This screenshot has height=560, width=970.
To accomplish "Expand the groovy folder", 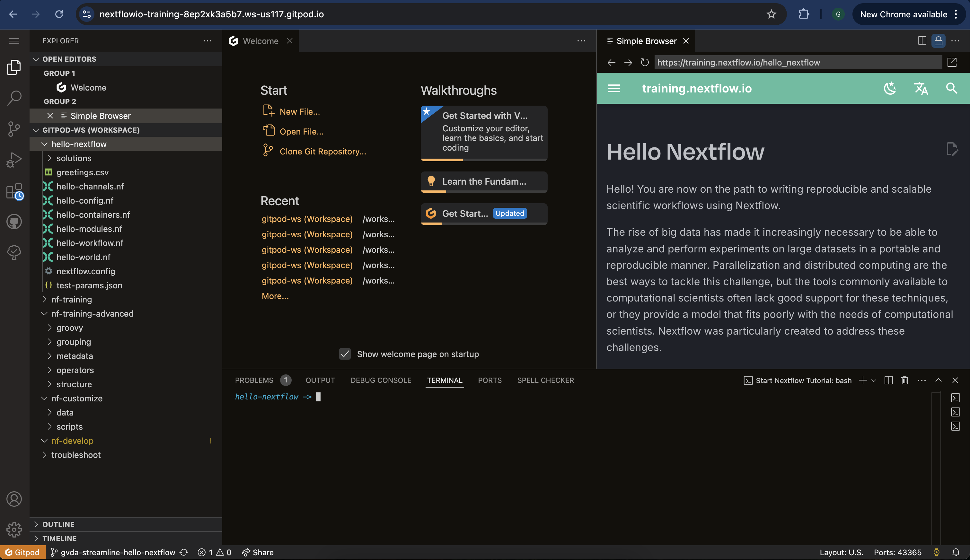I will pyautogui.click(x=126, y=328).
